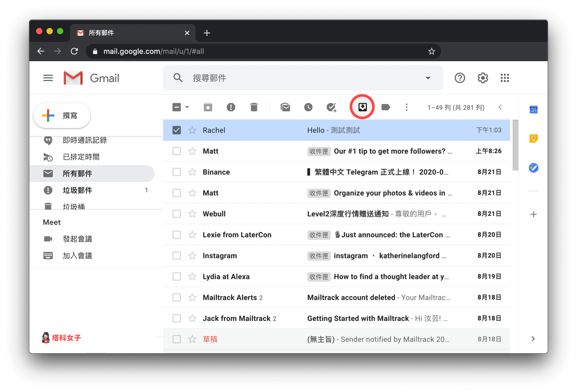Open Gmail Settings gear

(x=483, y=78)
